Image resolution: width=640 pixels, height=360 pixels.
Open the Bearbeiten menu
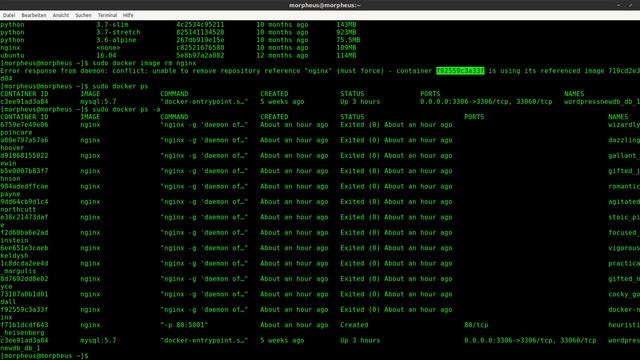[x=34, y=15]
